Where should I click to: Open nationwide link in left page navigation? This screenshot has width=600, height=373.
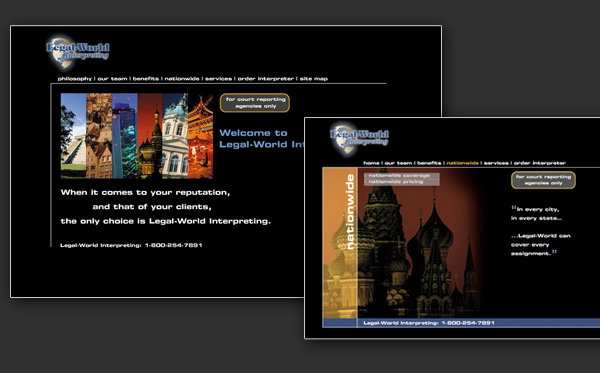(x=182, y=79)
